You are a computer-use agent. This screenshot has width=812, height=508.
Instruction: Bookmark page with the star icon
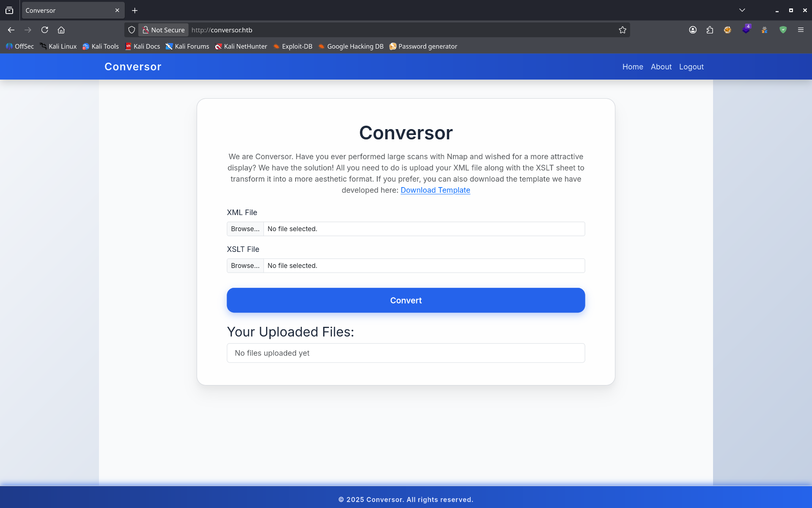622,30
